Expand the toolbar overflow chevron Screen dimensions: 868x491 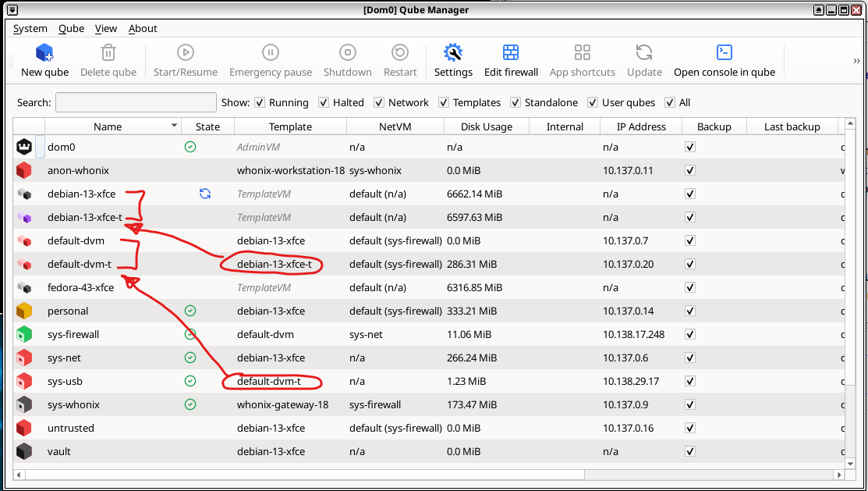(x=856, y=61)
